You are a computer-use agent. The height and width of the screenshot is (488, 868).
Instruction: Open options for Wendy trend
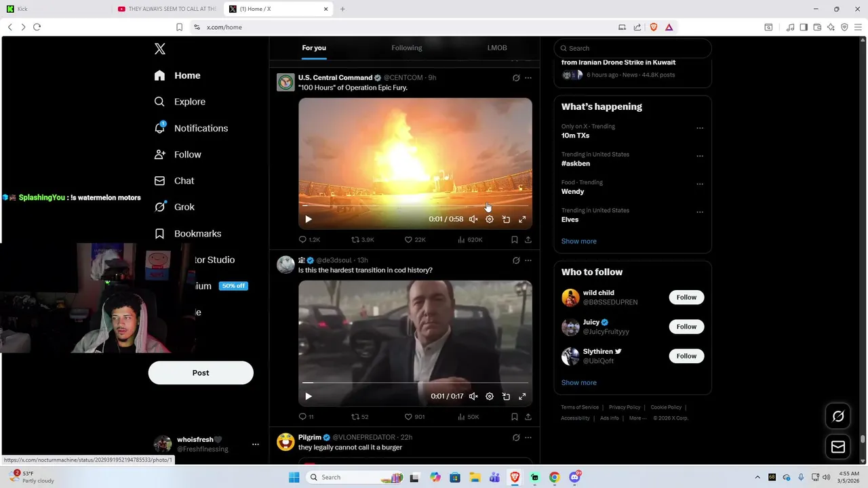tap(700, 184)
